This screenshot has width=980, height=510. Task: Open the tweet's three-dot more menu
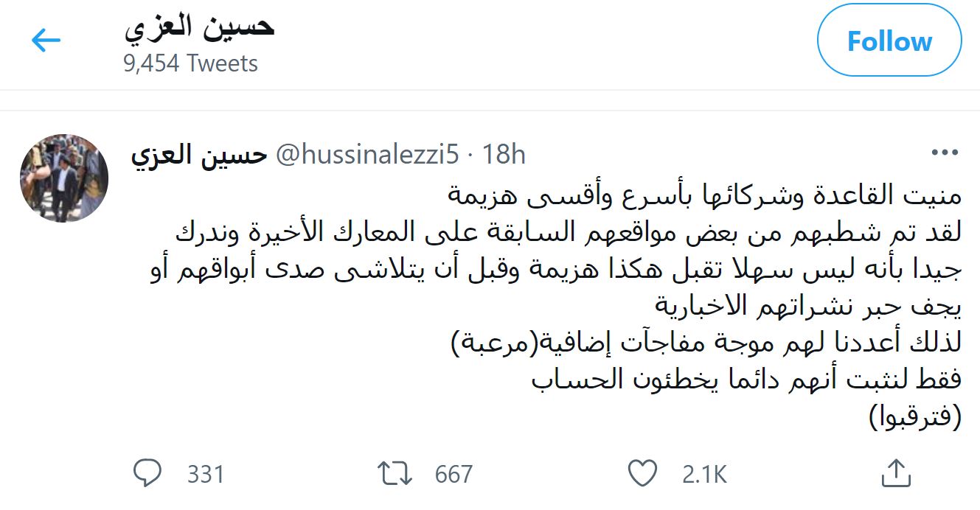click(x=945, y=153)
